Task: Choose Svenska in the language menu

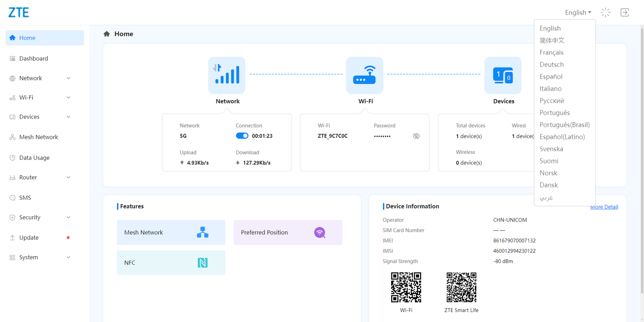Action: coord(551,149)
